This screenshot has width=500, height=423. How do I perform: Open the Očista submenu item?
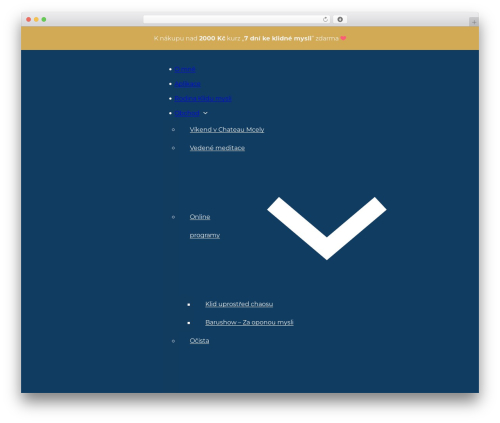(x=199, y=341)
